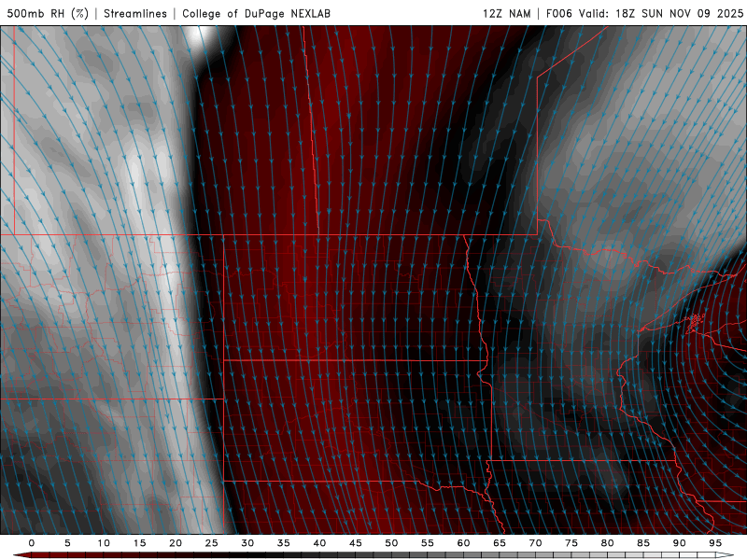This screenshot has height=560, width=747.
Task: Click the 90 value on the color scale
Action: 680,543
